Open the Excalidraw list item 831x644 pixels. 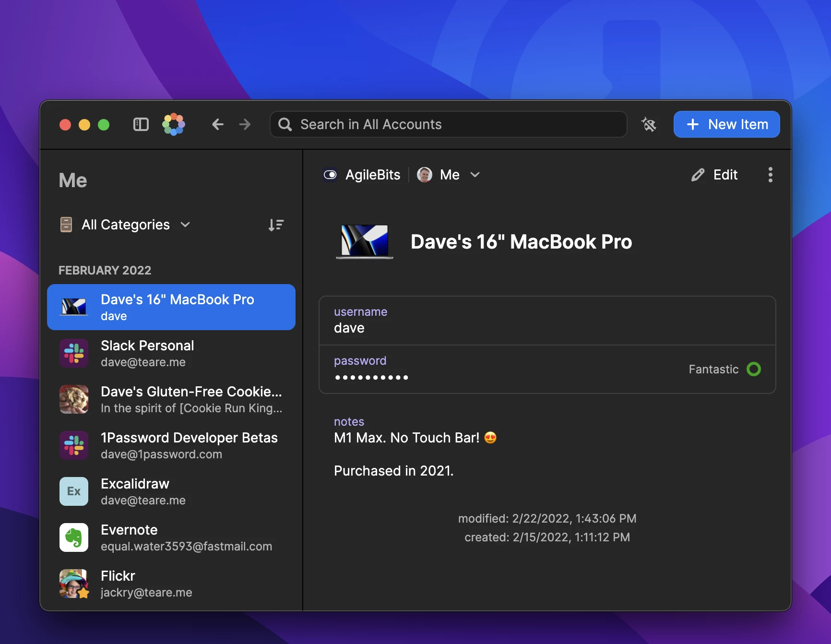171,491
